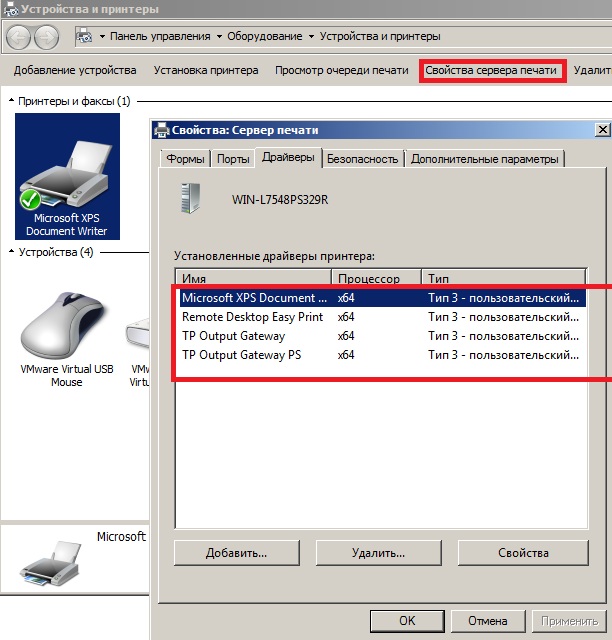Open the Безопасность tab

point(363,159)
